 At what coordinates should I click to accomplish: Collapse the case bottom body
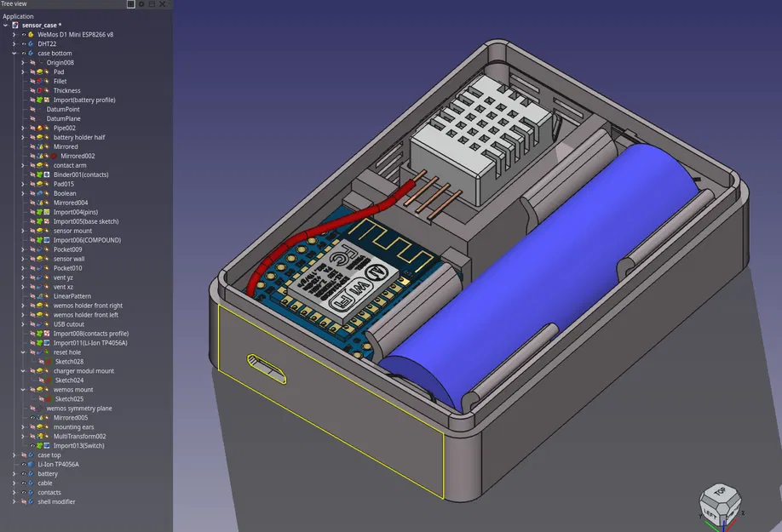click(14, 54)
